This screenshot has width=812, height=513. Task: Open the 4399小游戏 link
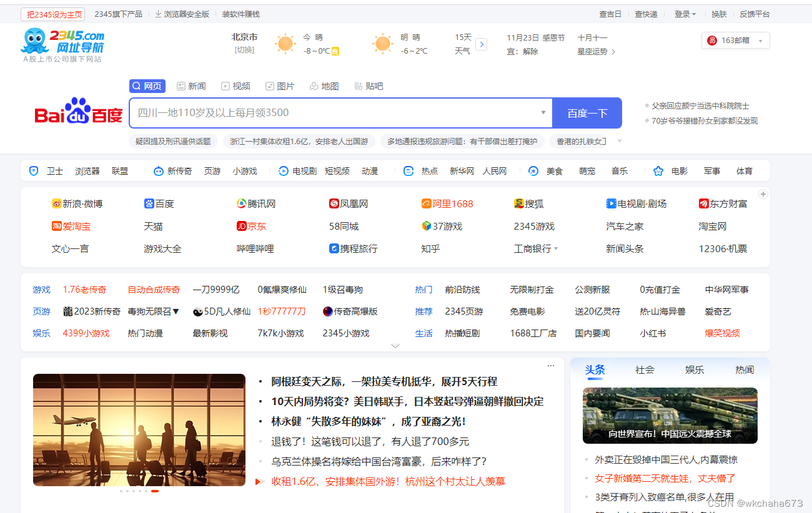click(x=86, y=333)
